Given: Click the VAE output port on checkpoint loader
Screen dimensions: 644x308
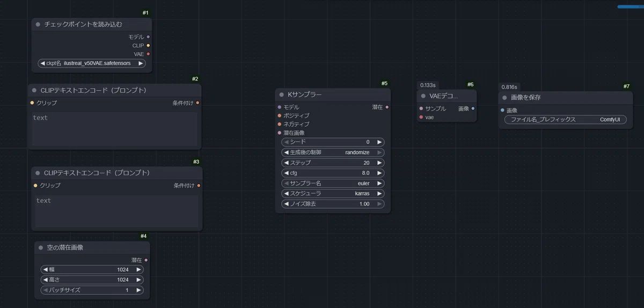Looking at the screenshot, I should [148, 54].
